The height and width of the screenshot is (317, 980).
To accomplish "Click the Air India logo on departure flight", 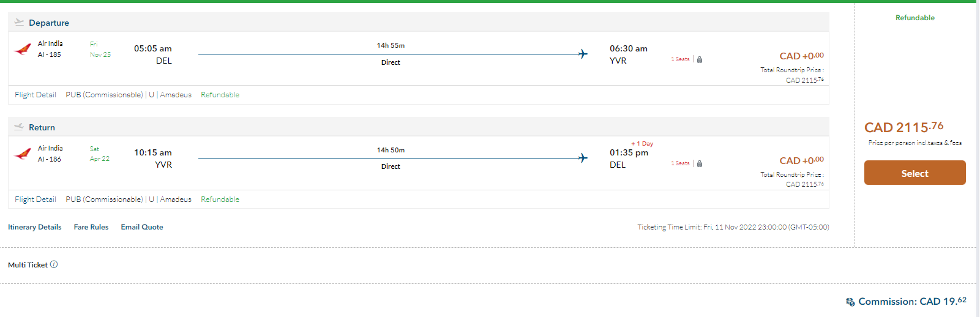I will coord(23,49).
